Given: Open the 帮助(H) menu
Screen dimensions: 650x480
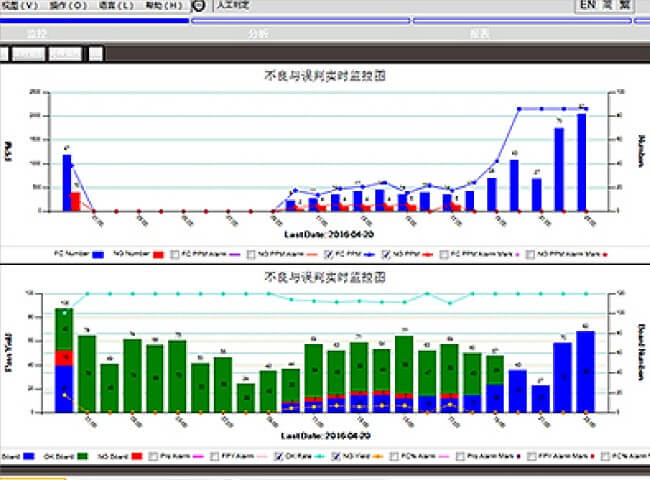Looking at the screenshot, I should pos(163,5).
